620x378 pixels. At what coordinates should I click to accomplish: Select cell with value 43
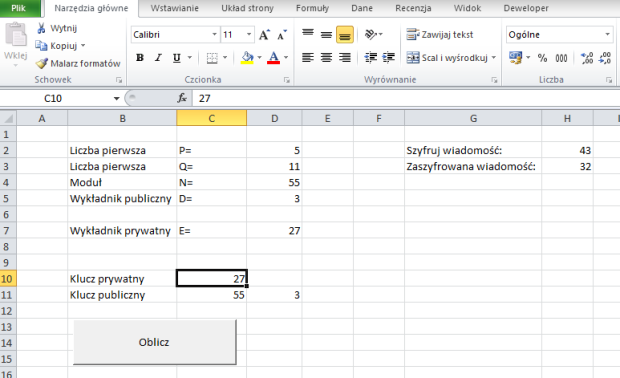click(x=567, y=150)
